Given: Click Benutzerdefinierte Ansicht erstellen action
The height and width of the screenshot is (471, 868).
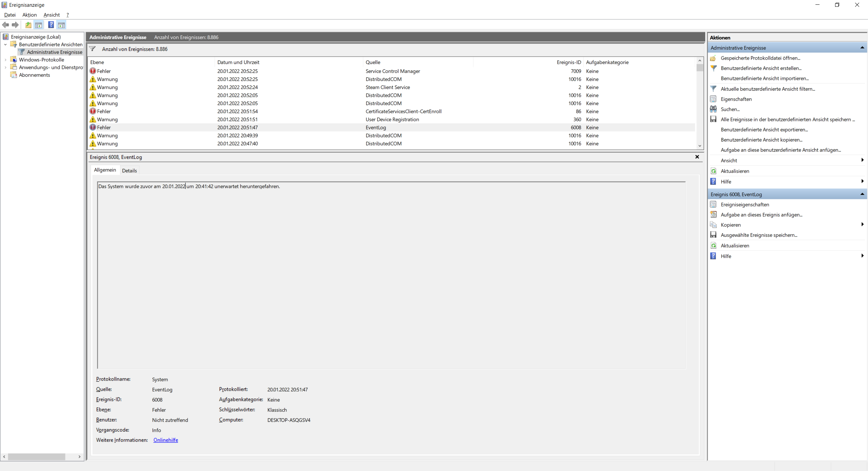Looking at the screenshot, I should tap(761, 68).
